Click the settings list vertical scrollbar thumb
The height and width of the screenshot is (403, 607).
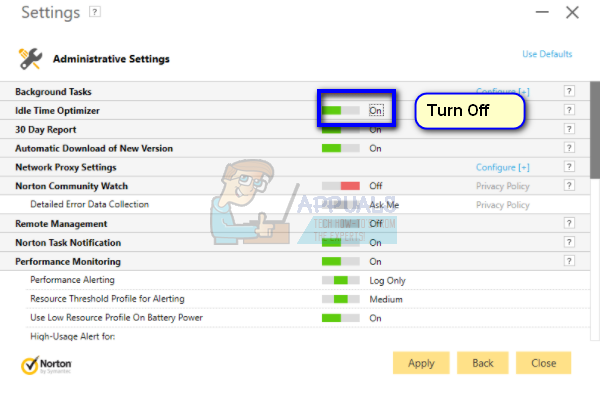[595, 130]
